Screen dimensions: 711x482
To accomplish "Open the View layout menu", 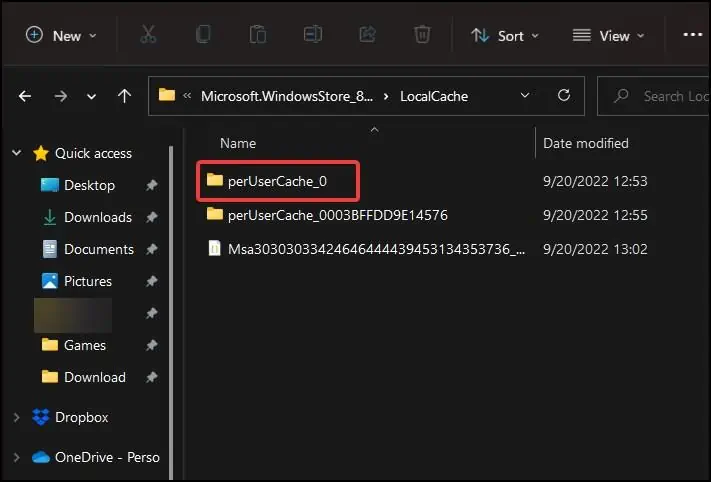I will click(x=608, y=35).
